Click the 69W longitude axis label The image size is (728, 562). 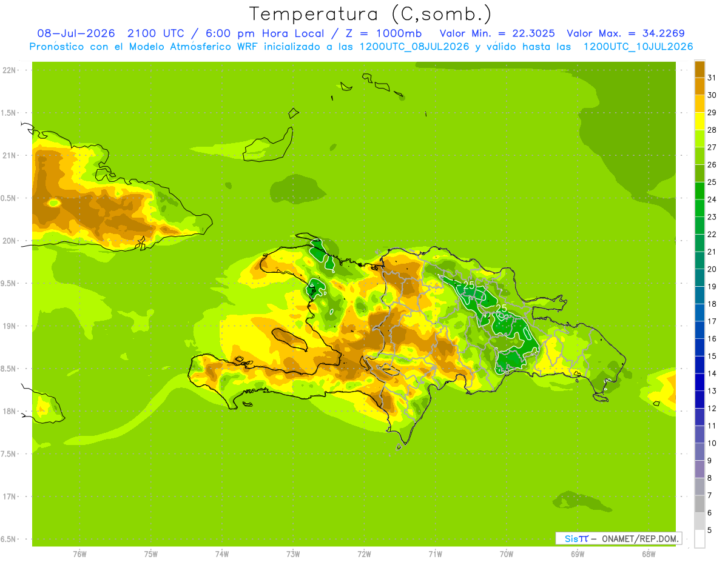click(x=578, y=554)
